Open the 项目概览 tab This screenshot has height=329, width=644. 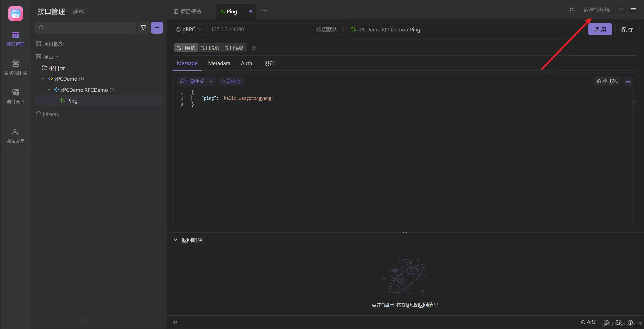(x=188, y=12)
